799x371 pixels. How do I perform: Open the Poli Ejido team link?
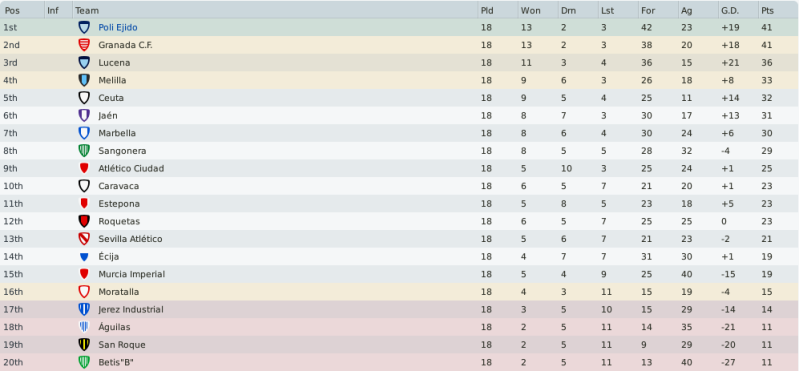pyautogui.click(x=118, y=28)
